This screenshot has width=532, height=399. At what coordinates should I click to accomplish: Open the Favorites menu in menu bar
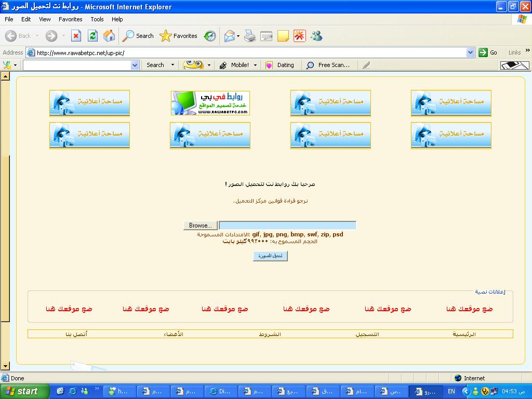point(70,19)
